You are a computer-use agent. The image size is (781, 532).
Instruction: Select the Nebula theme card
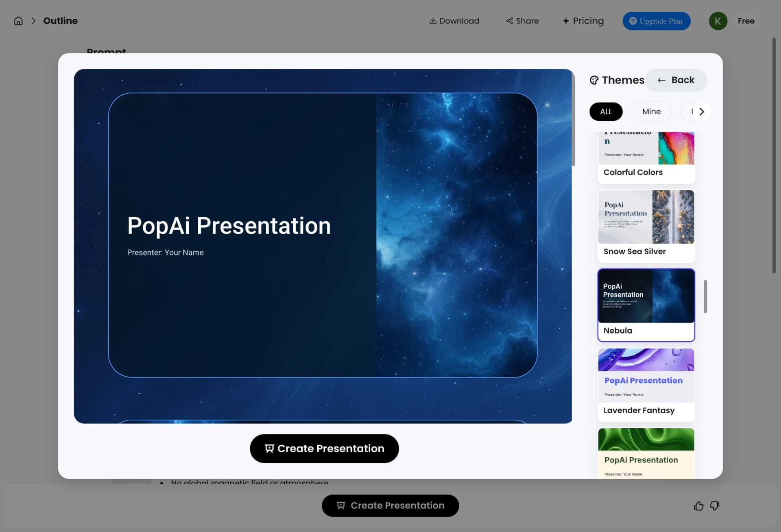point(646,305)
